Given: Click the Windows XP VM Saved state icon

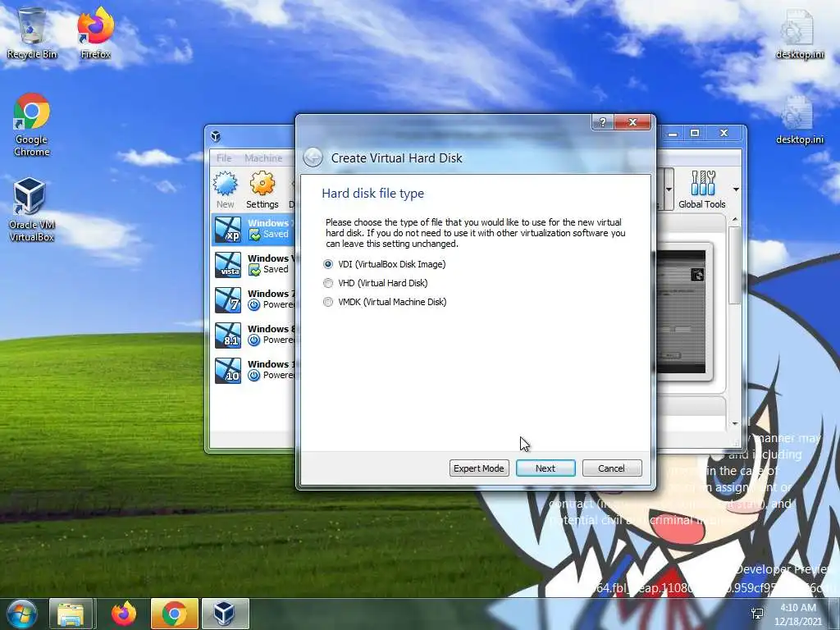Looking at the screenshot, I should point(254,235).
